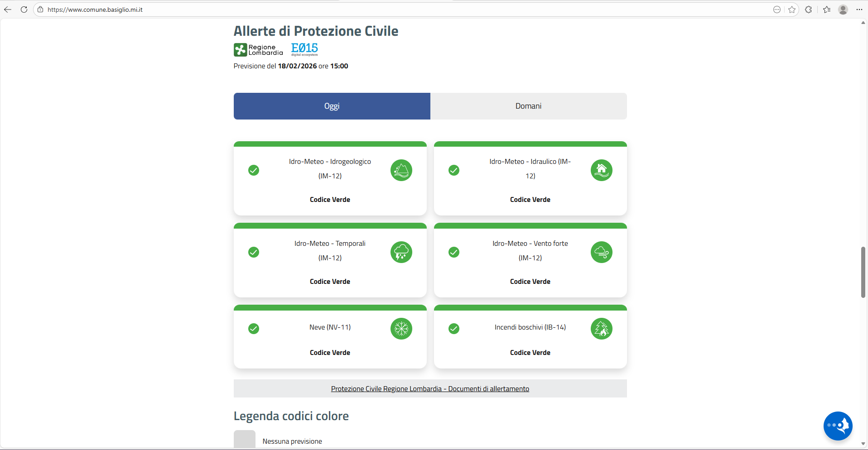Click the Vento forte wind icon
The width and height of the screenshot is (868, 450).
(602, 252)
